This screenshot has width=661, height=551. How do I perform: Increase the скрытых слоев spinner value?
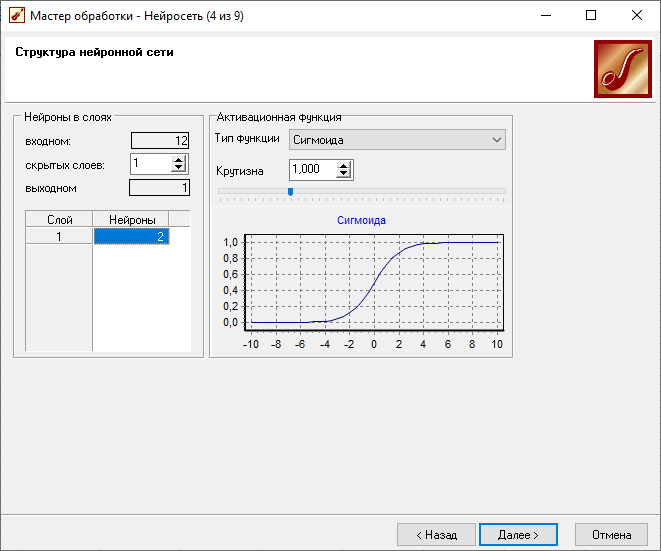click(179, 160)
